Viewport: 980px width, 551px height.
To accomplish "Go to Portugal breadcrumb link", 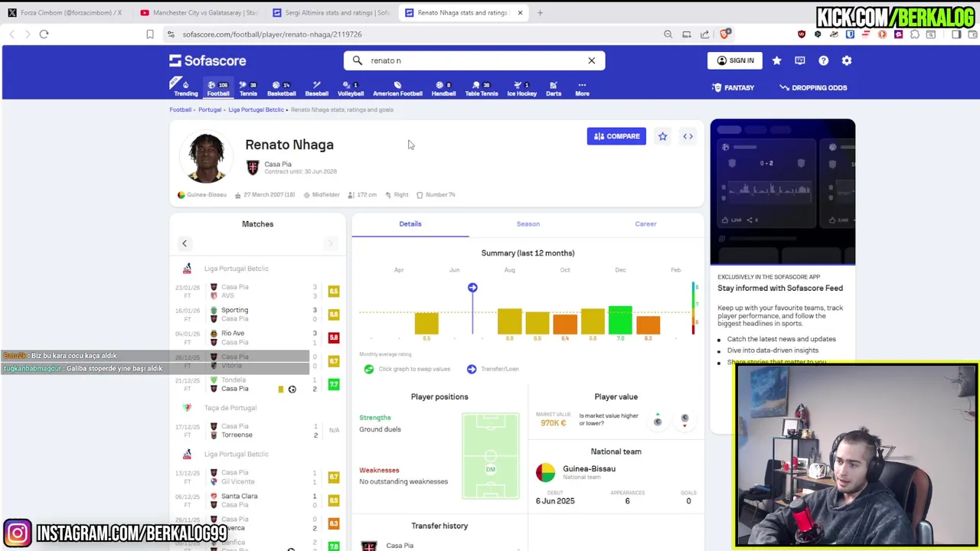I will [x=210, y=109].
